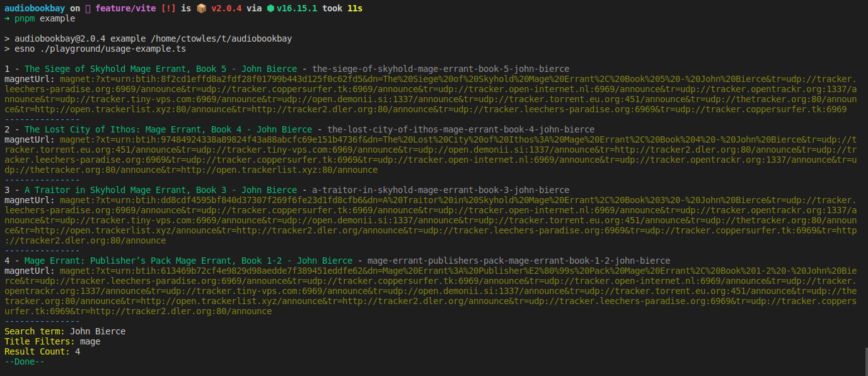Click slug 'a-traitor-in-skyhold-mage-errant-book-3-john-bierce'
The width and height of the screenshot is (868, 376).
coord(441,190)
